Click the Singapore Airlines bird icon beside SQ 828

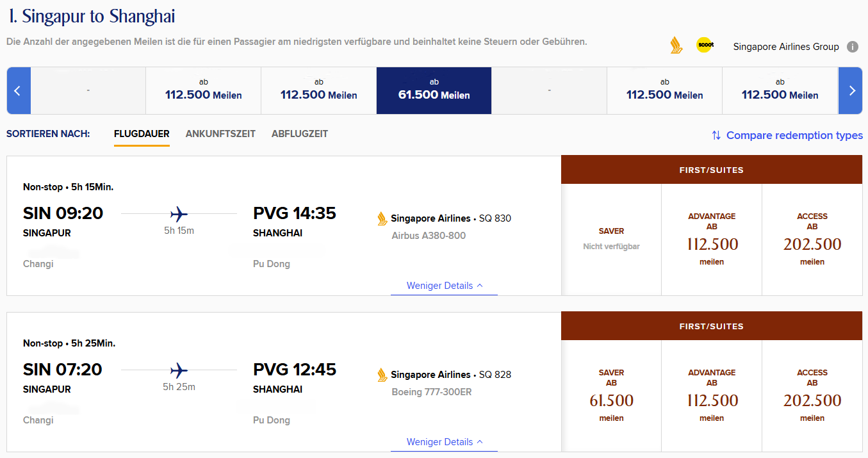coord(382,374)
